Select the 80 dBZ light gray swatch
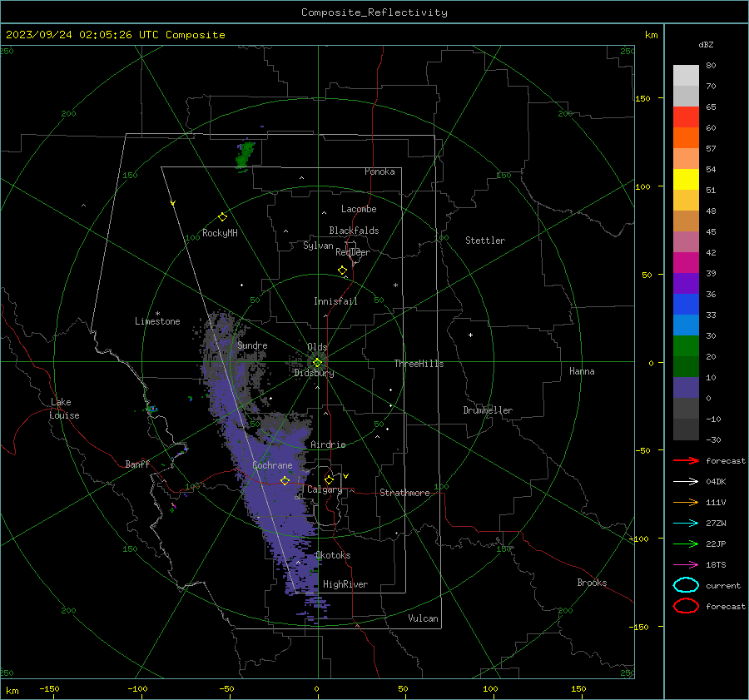 click(x=686, y=75)
